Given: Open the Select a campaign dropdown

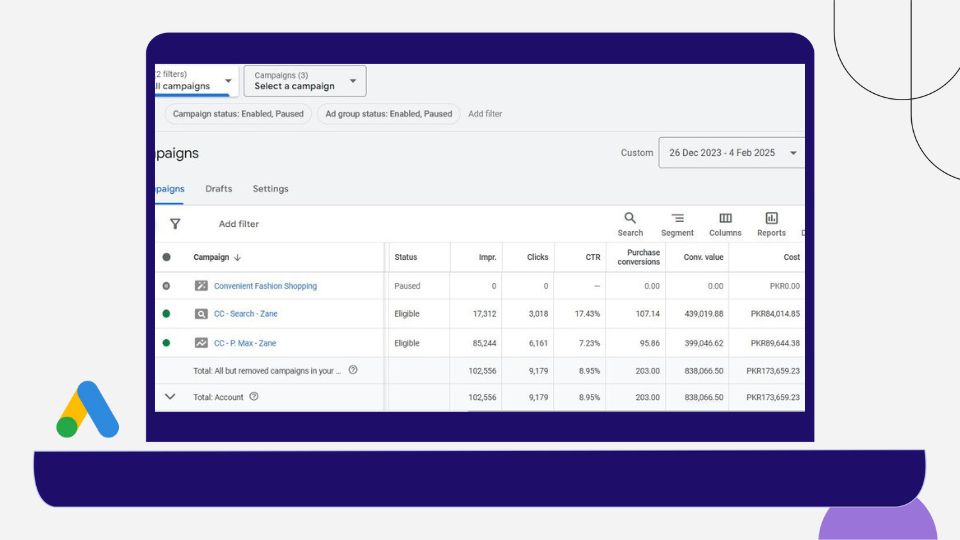Looking at the screenshot, I should pyautogui.click(x=305, y=81).
